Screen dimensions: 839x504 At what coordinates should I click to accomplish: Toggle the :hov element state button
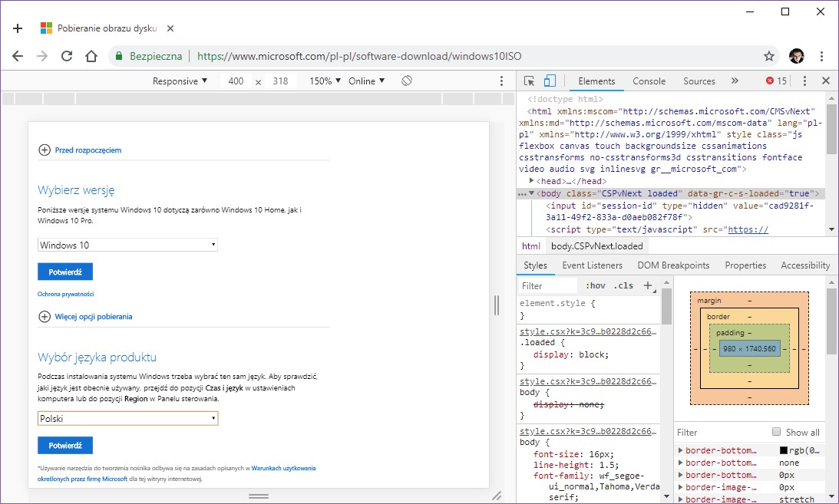tap(596, 286)
